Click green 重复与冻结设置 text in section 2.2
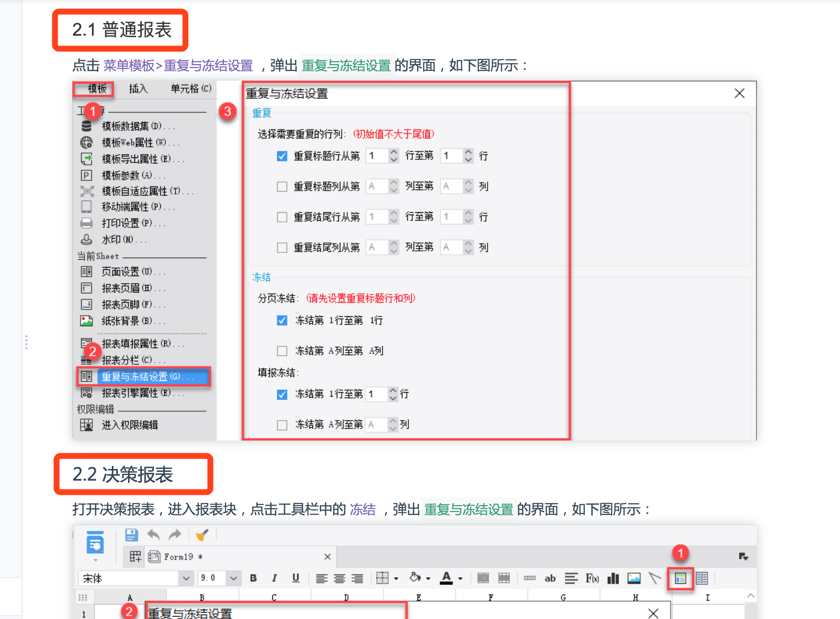 tap(468, 509)
